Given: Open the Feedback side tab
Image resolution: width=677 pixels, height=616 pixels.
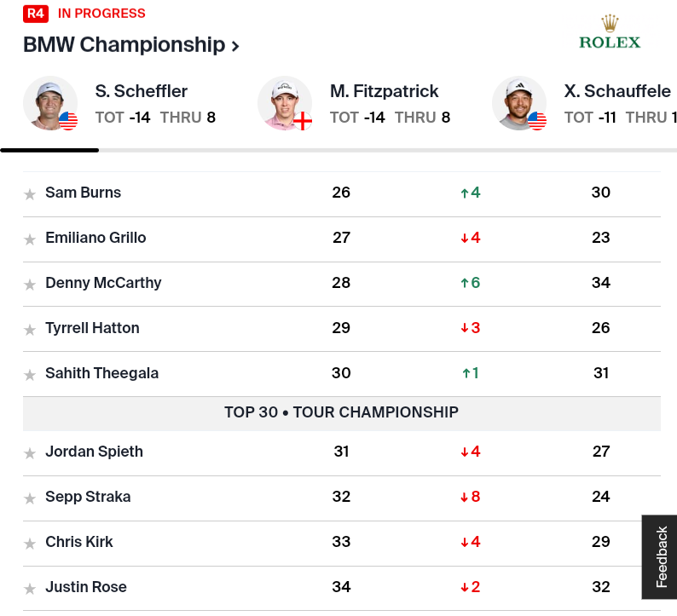Looking at the screenshot, I should 661,556.
